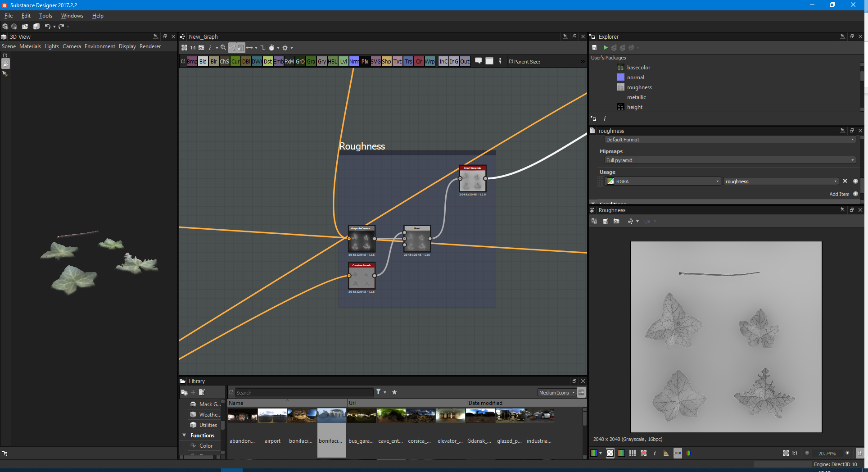This screenshot has width=868, height=472.
Task: Click the graph zoom magnifier icon
Action: pos(223,48)
